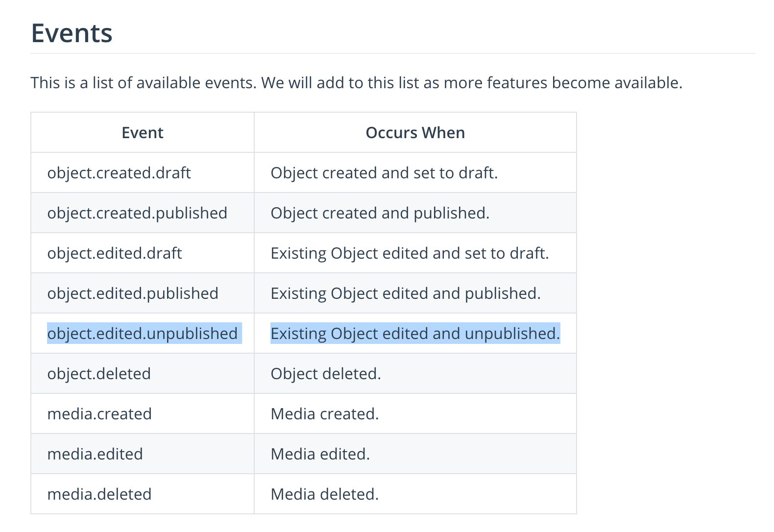Screen dimensions: 774x532
Task: Click "Object created and published." description
Action: pyautogui.click(x=380, y=213)
